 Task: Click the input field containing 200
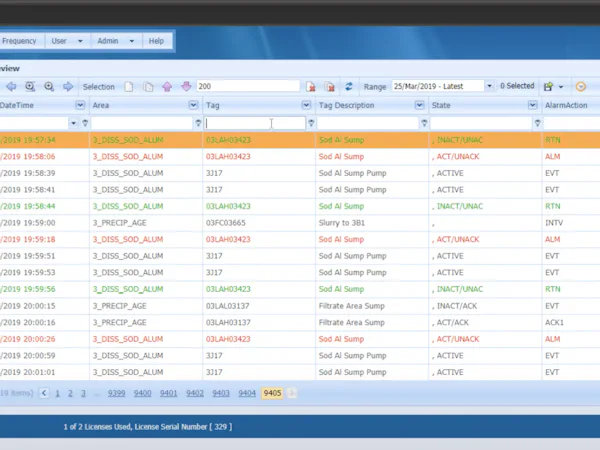(248, 86)
